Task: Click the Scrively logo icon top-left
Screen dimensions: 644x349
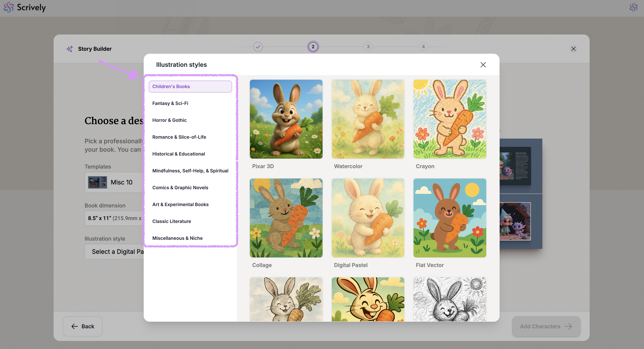Action: pyautogui.click(x=8, y=7)
